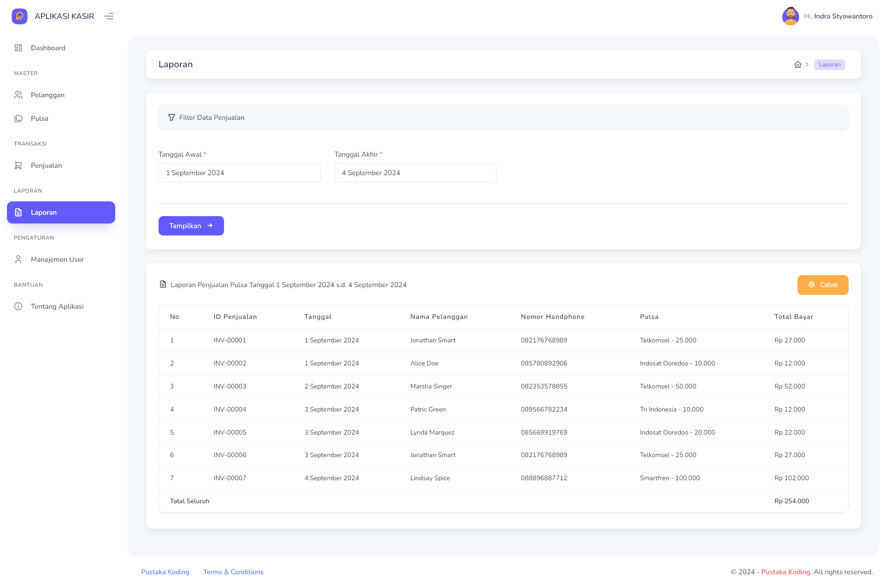885x588 pixels.
Task: Click the Aplikasi Kasir logo
Action: [x=19, y=16]
